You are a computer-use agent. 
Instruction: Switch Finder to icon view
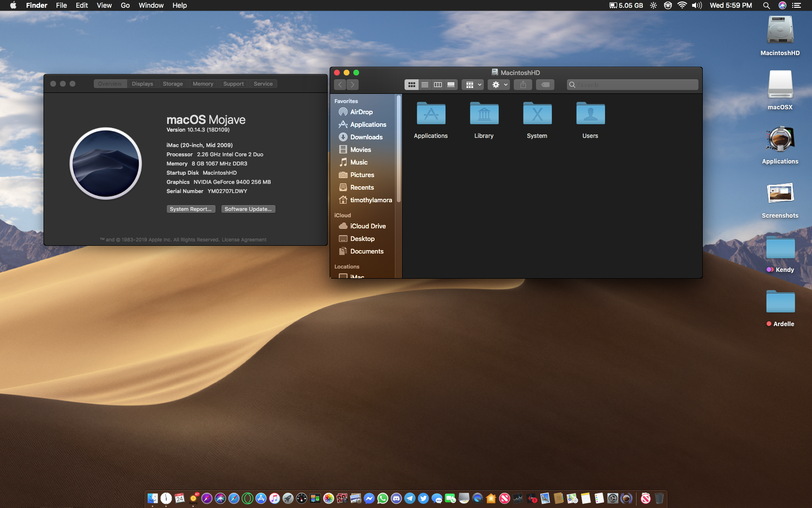[x=411, y=85]
